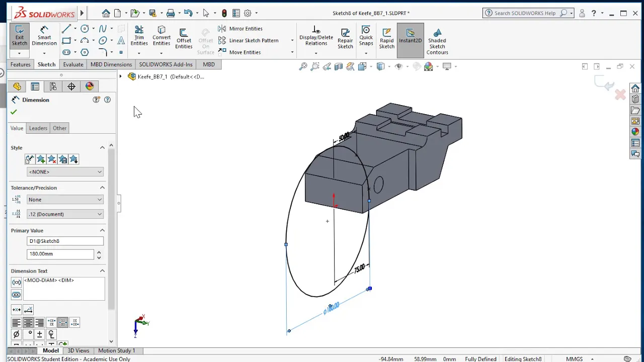Switch to the Other tab
644x362 pixels.
(x=59, y=128)
